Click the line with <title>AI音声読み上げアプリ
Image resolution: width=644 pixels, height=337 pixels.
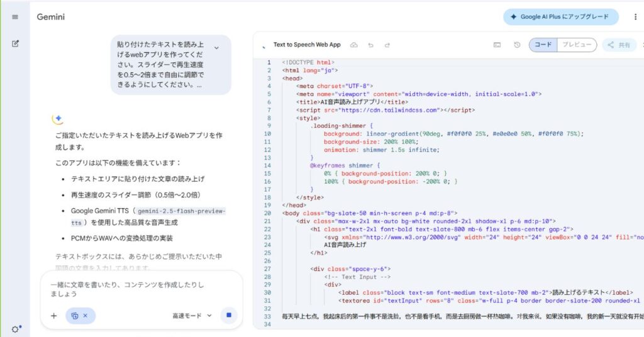352,102
